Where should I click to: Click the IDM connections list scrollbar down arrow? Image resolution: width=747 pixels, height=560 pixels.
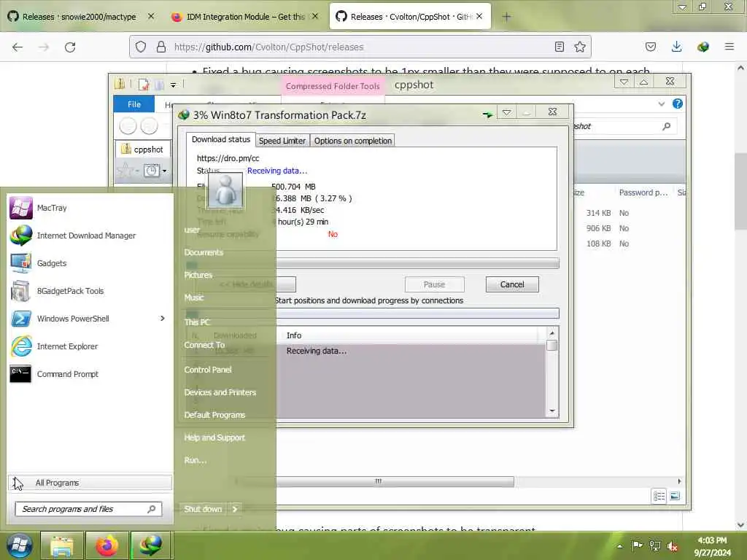(x=552, y=411)
